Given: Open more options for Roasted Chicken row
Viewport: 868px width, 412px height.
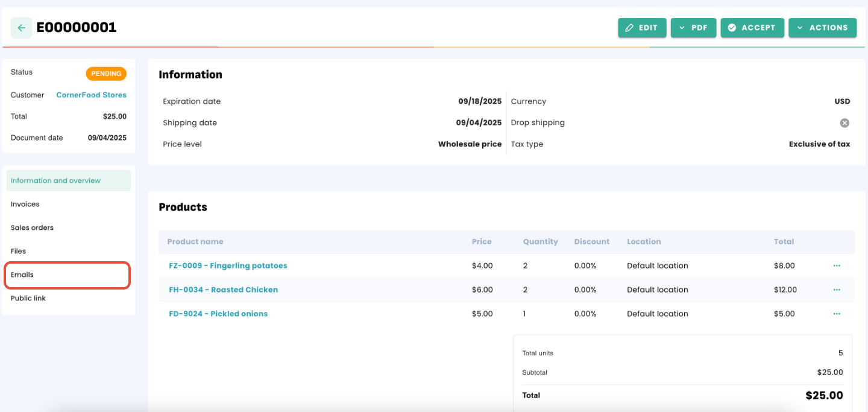Looking at the screenshot, I should pyautogui.click(x=837, y=290).
